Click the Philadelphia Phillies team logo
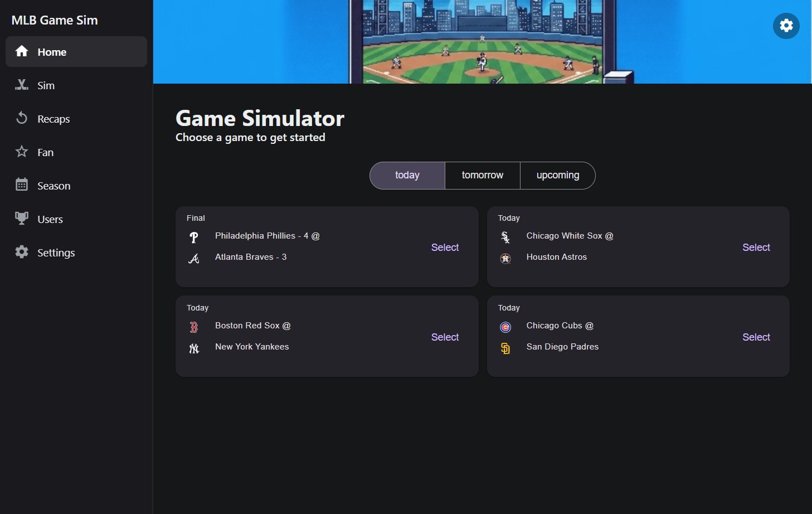The image size is (812, 514). [194, 237]
